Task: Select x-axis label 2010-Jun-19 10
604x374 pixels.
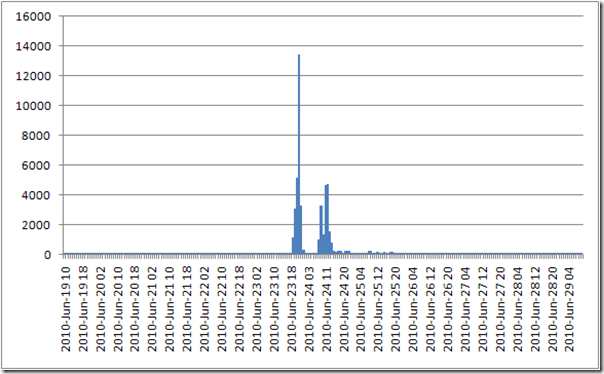Action: [x=66, y=309]
